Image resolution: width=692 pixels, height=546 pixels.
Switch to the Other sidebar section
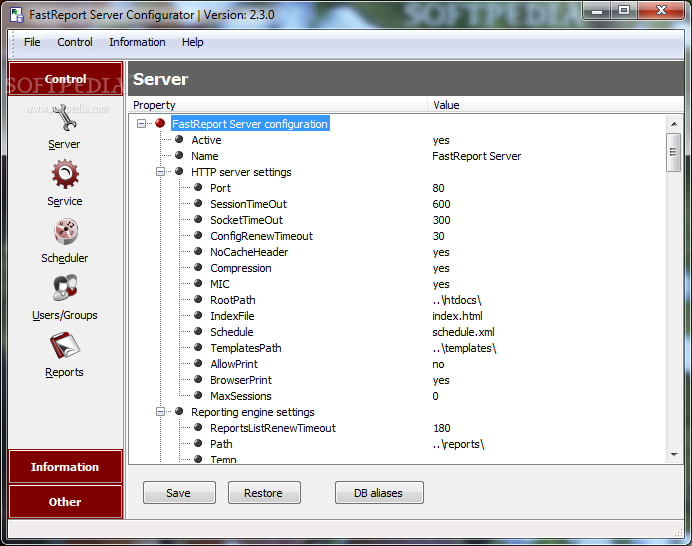(65, 501)
